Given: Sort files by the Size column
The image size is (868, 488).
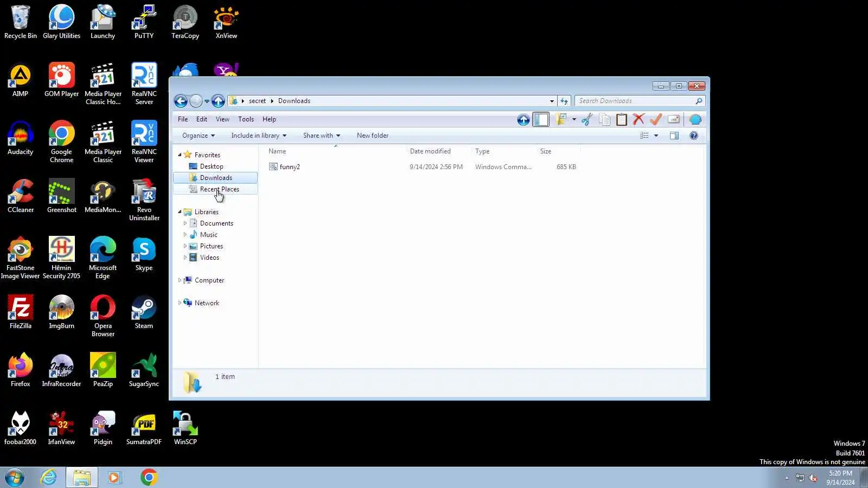Looking at the screenshot, I should [x=558, y=151].
